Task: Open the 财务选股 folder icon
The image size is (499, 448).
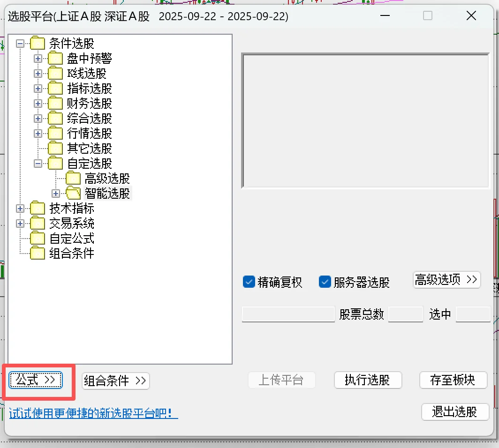Action: (x=55, y=103)
